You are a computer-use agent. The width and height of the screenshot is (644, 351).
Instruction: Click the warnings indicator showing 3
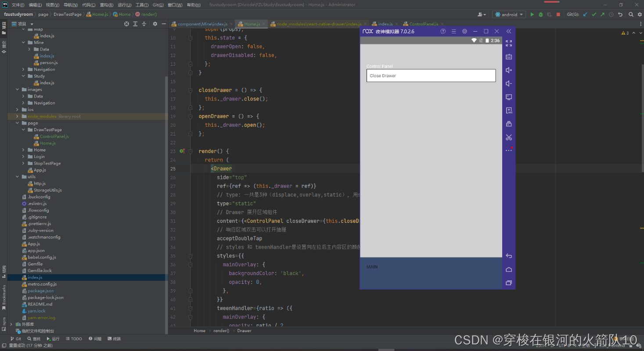pyautogui.click(x=625, y=33)
